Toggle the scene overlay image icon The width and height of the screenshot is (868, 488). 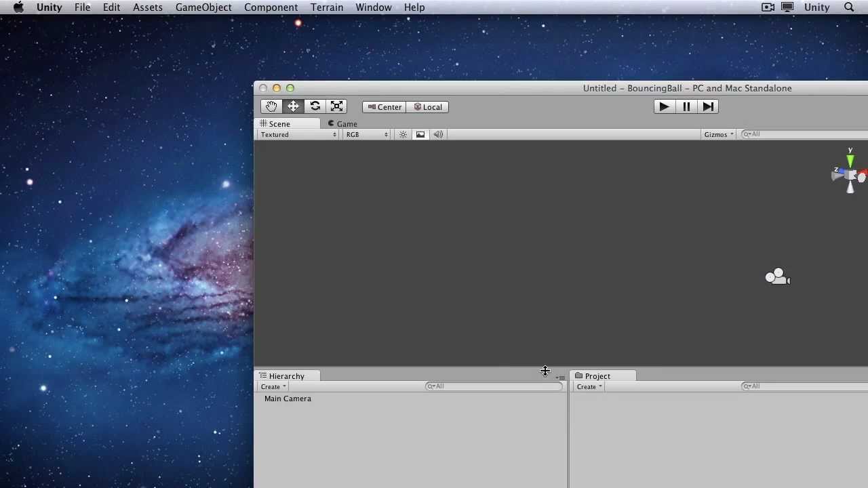coord(420,134)
